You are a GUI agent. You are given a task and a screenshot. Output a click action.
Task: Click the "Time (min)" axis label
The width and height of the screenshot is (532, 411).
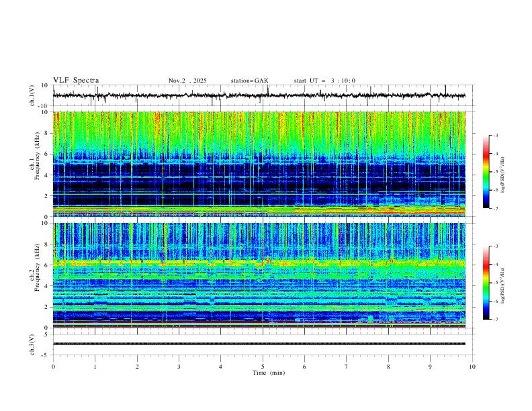click(x=269, y=373)
